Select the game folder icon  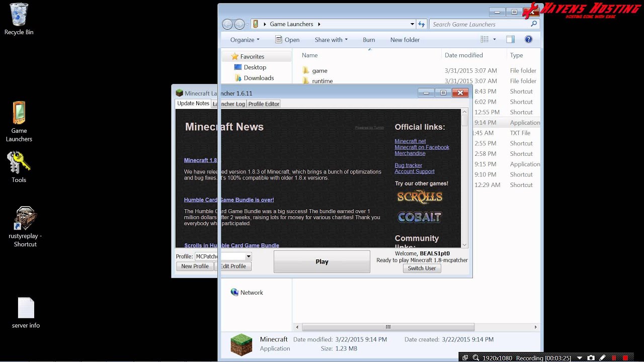tap(306, 70)
